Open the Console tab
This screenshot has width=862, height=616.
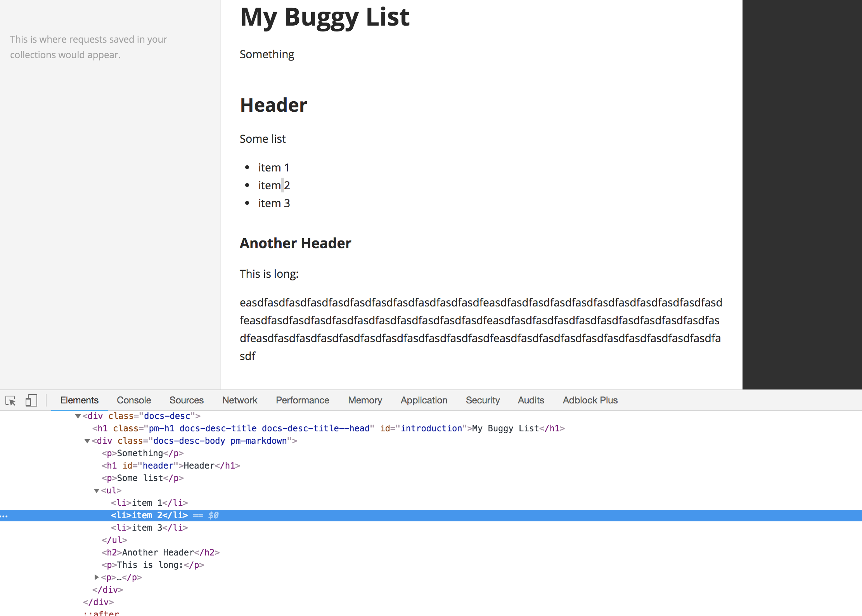(x=134, y=400)
